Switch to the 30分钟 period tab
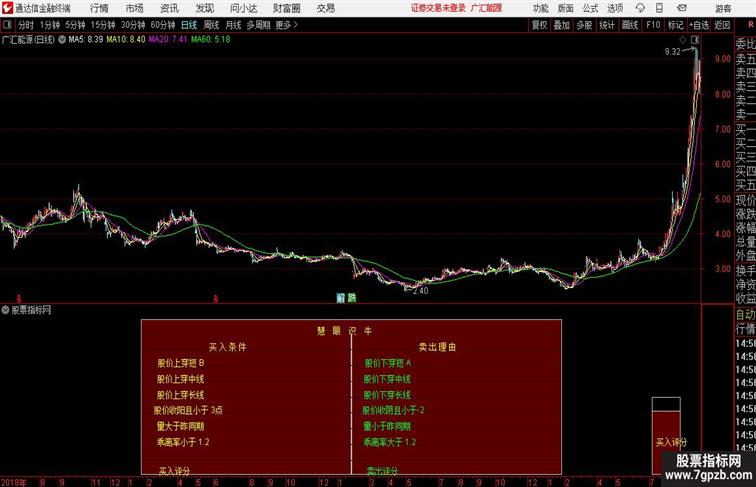The width and height of the screenshot is (756, 487). [133, 25]
